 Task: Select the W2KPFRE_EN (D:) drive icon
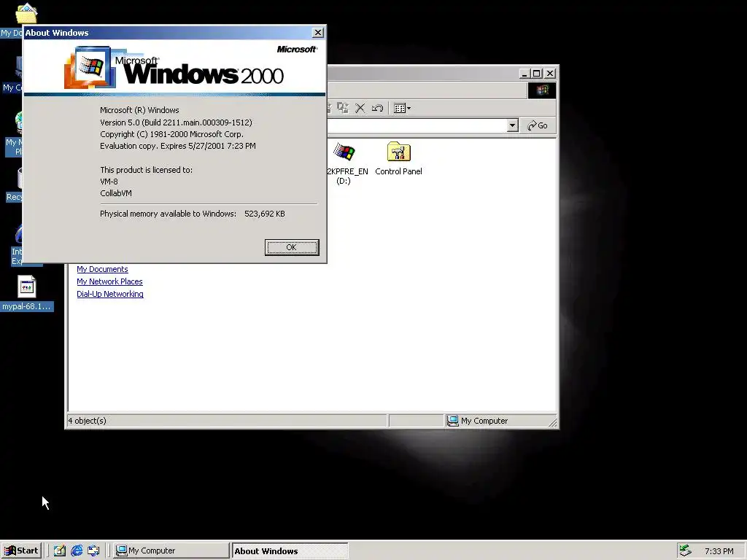point(344,163)
